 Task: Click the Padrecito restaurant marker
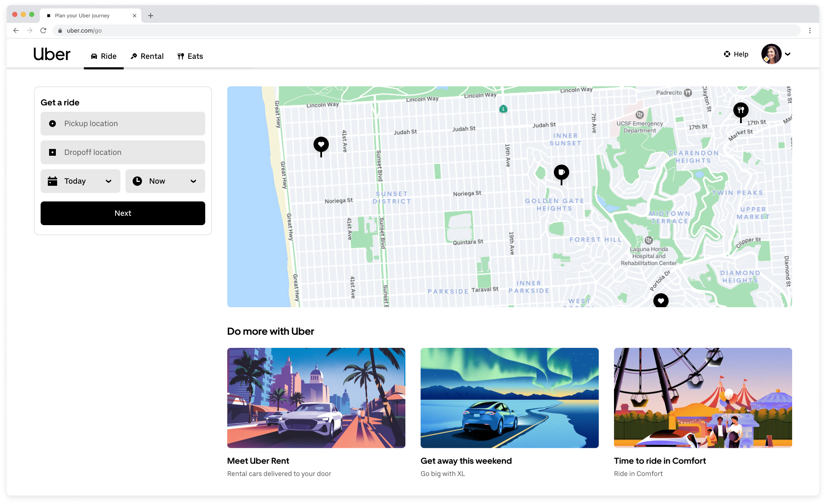coord(688,93)
